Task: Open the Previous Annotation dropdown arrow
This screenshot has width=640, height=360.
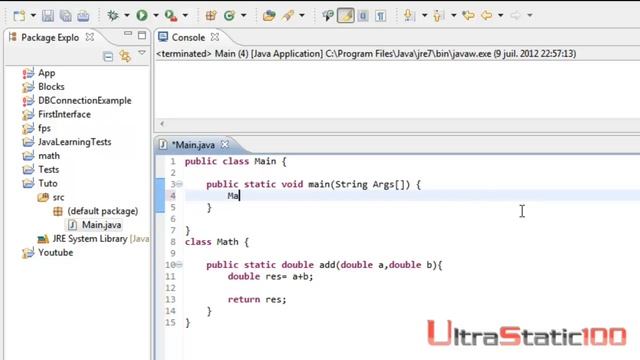Action: pos(453,16)
